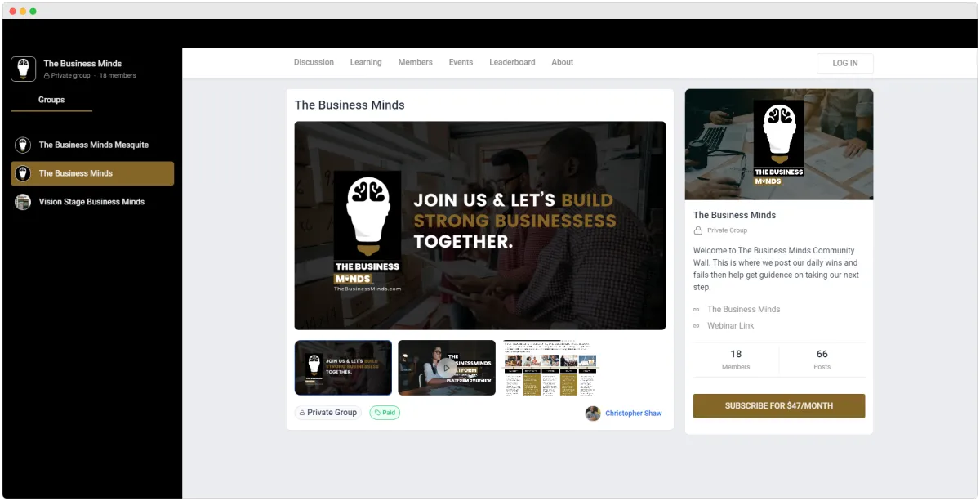Viewport: 980px width, 501px height.
Task: Open the Webinar Link
Action: [730, 325]
